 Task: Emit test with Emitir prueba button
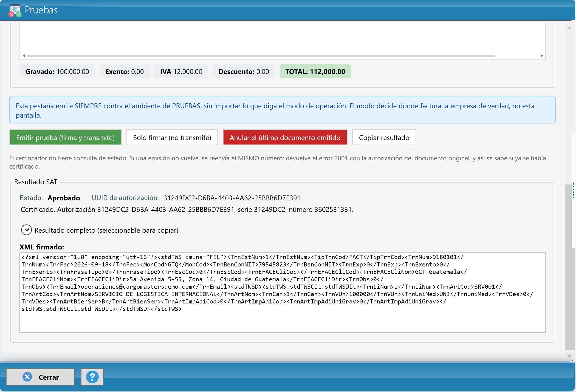pos(66,137)
